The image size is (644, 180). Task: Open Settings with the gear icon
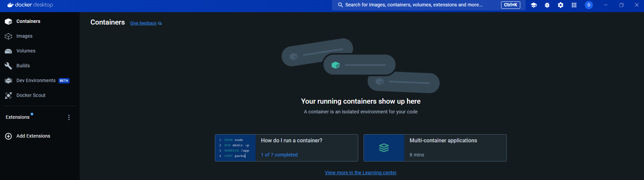(x=561, y=5)
